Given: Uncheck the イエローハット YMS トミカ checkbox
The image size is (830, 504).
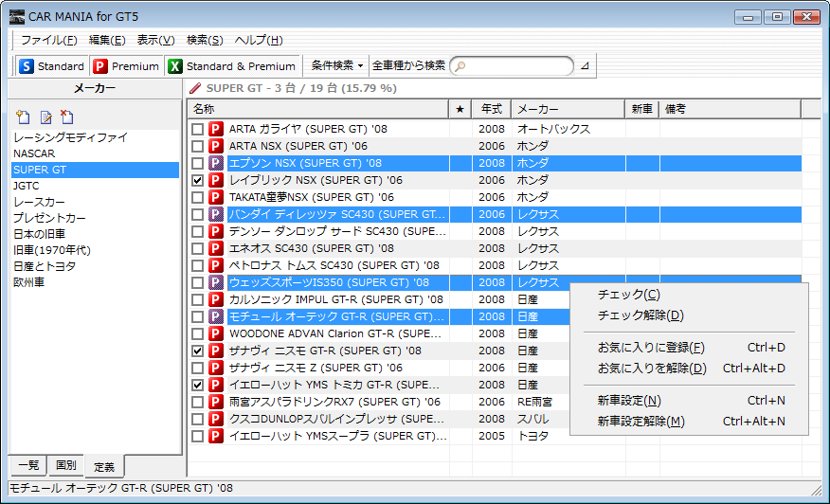Looking at the screenshot, I should (197, 385).
